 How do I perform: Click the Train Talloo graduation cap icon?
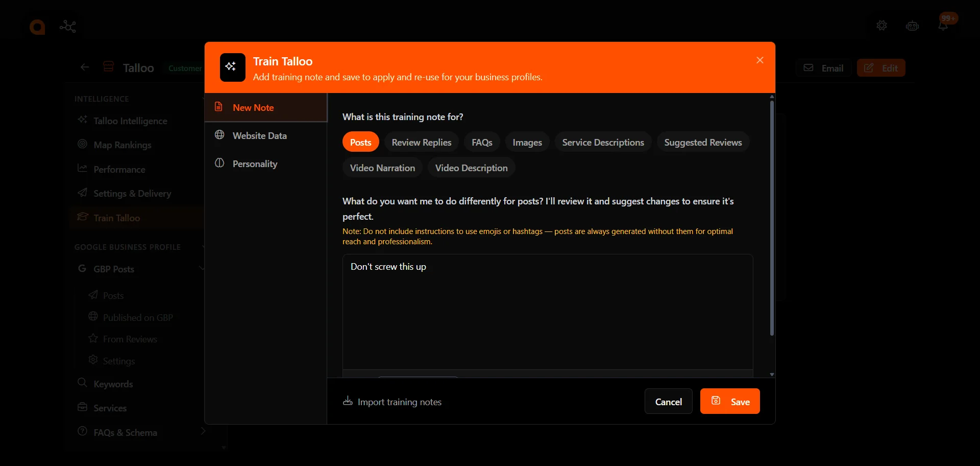tap(82, 217)
